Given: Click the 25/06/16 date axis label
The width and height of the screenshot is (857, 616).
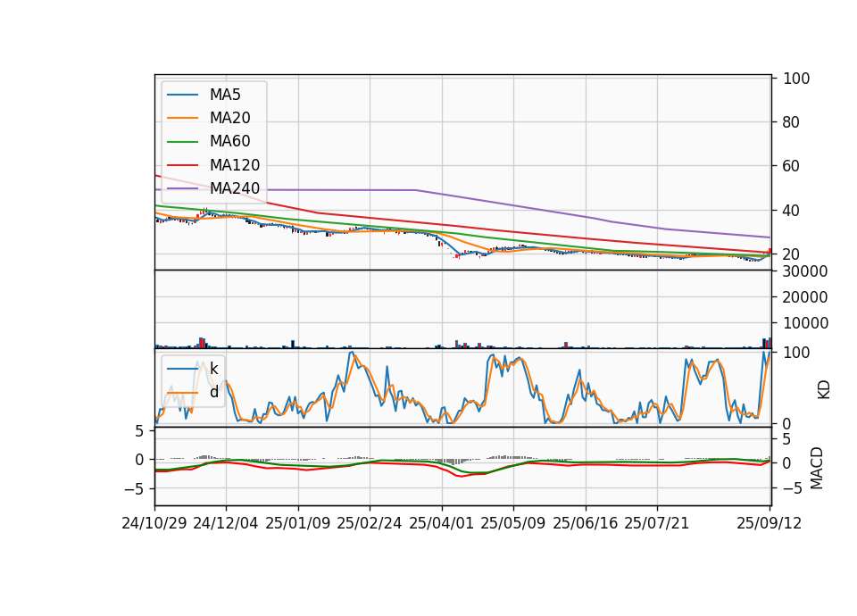Looking at the screenshot, I should pyautogui.click(x=586, y=523).
